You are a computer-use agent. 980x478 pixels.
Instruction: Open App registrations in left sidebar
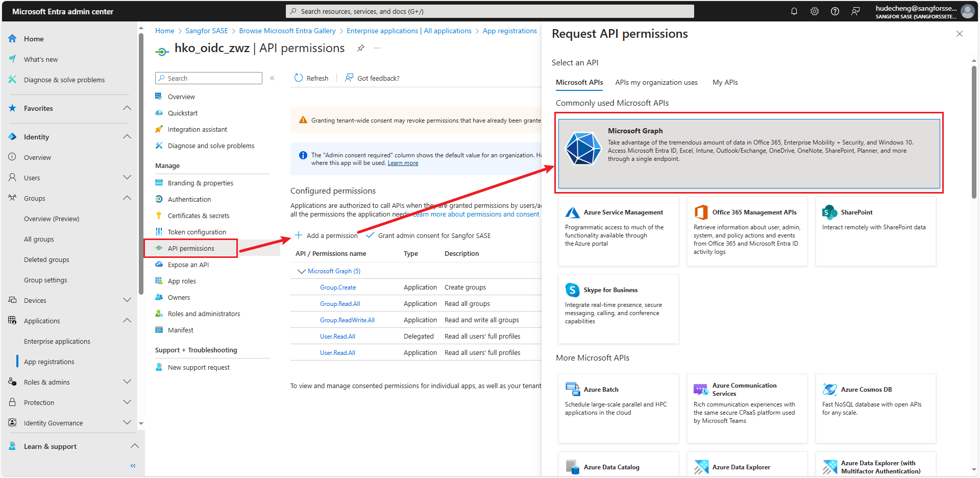click(49, 362)
